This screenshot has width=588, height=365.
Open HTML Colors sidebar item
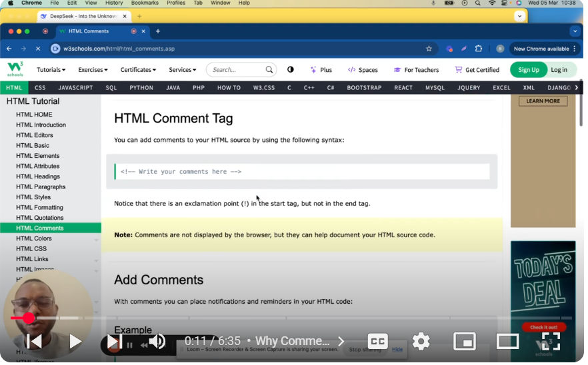(34, 238)
